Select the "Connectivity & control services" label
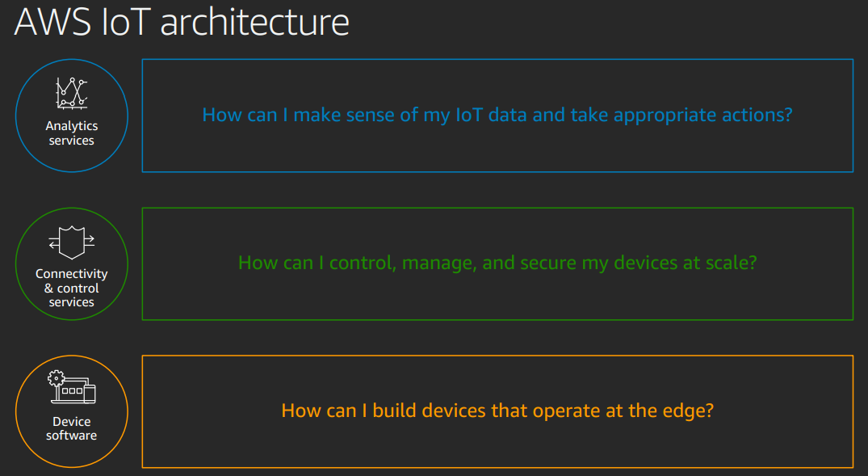 click(x=71, y=288)
